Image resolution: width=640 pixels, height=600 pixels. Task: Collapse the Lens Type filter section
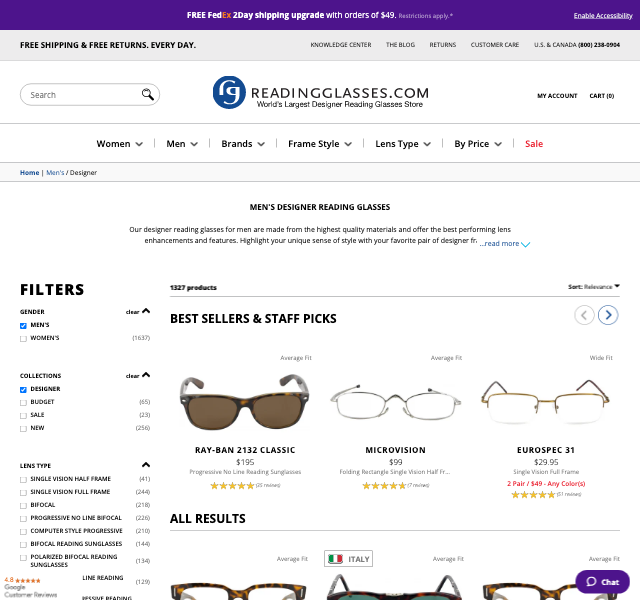[146, 465]
